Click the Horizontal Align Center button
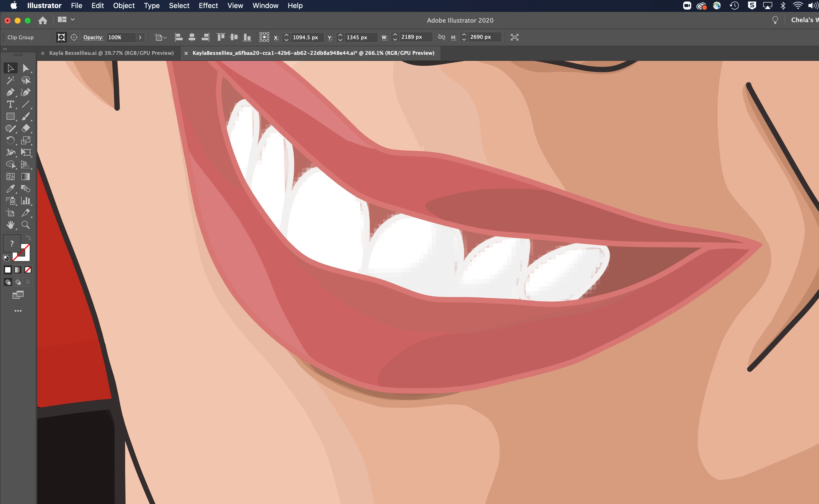The width and height of the screenshot is (819, 504). [192, 37]
